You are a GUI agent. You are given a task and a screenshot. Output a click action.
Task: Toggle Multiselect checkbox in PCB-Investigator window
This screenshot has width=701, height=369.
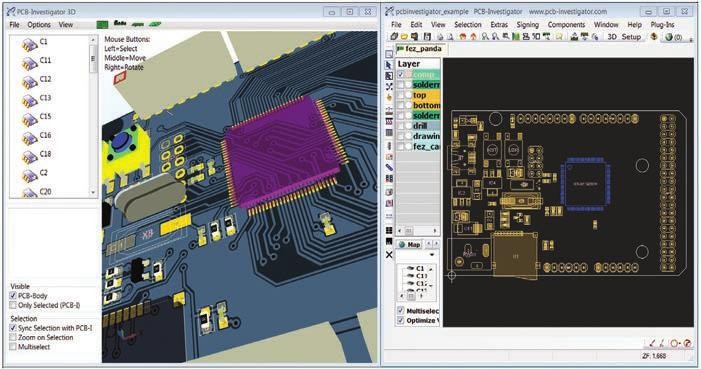coord(401,310)
